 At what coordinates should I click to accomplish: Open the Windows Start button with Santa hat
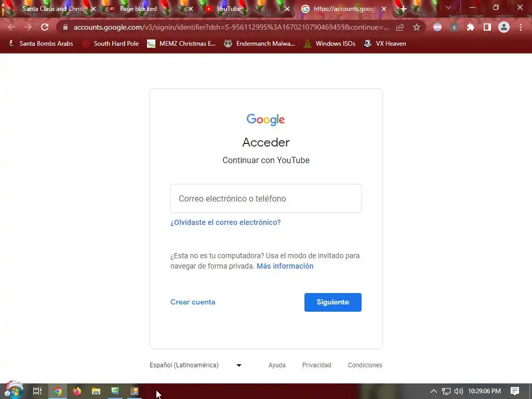14,391
